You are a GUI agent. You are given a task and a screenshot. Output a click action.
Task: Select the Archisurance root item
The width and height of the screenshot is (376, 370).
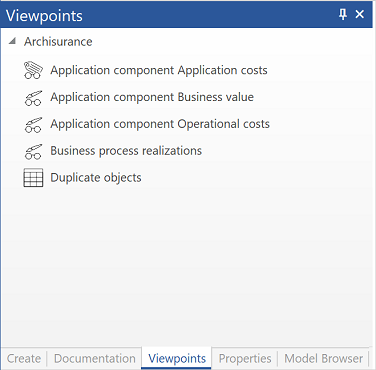[58, 42]
